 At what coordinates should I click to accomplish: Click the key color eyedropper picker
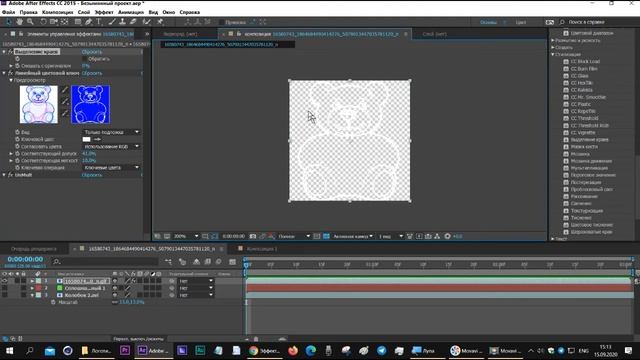(x=97, y=139)
